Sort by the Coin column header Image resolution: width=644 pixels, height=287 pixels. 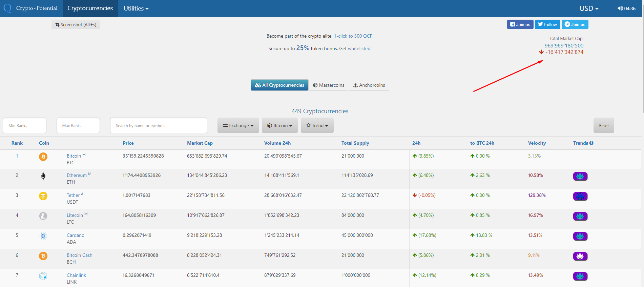coord(44,143)
